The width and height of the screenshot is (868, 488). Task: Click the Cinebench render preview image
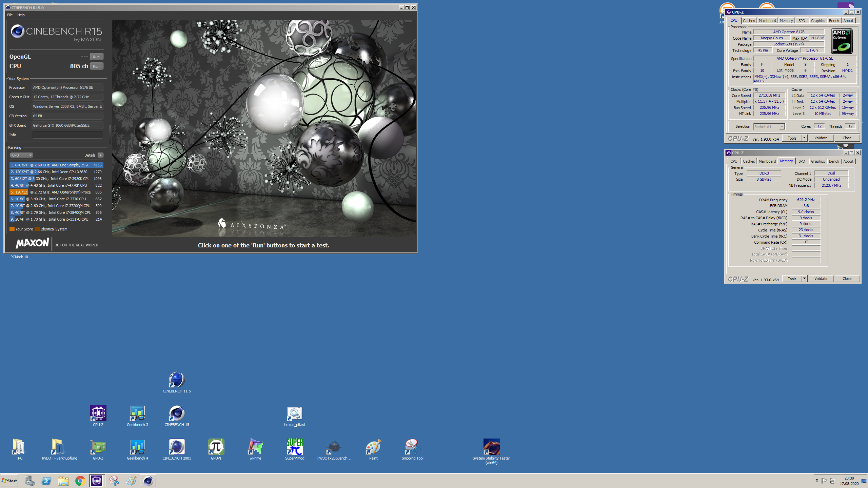(x=264, y=129)
